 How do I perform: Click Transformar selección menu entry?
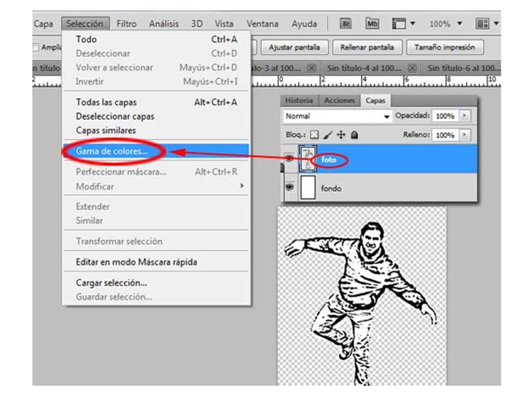click(x=156, y=241)
